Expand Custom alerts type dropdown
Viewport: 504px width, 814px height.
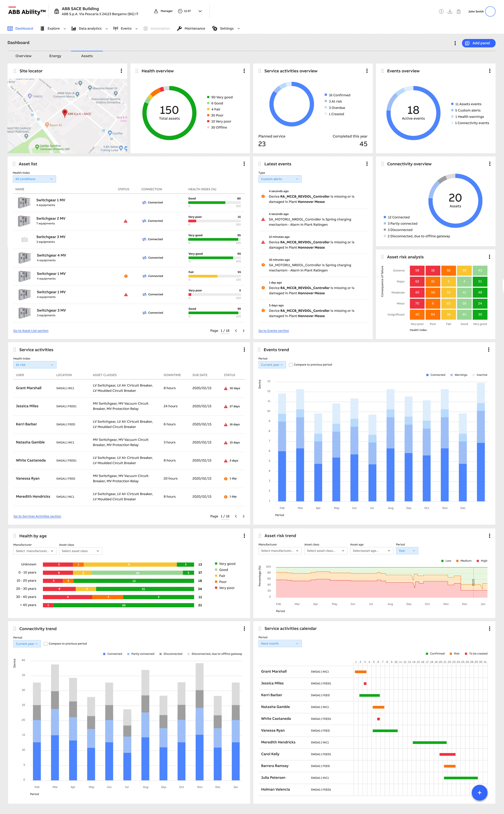pos(280,179)
